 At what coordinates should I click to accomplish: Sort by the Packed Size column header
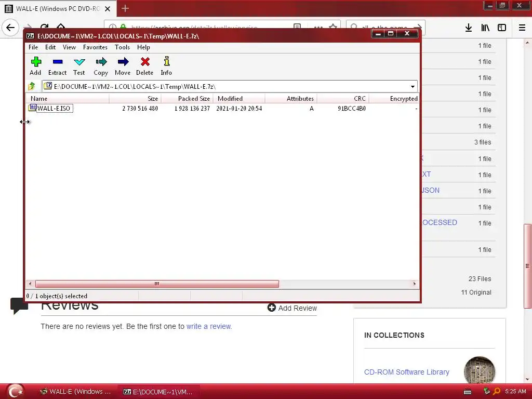(187, 98)
